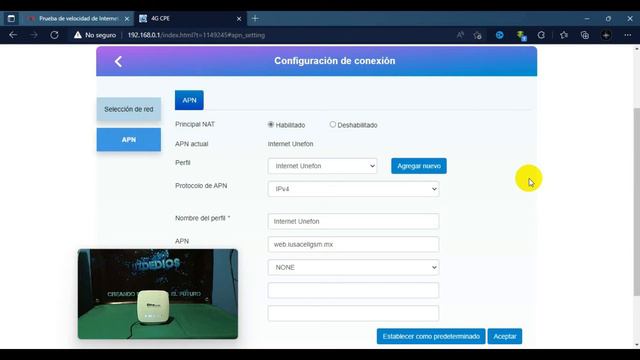
Task: Click the 'Configuración de conexión' heading
Action: coord(335,61)
